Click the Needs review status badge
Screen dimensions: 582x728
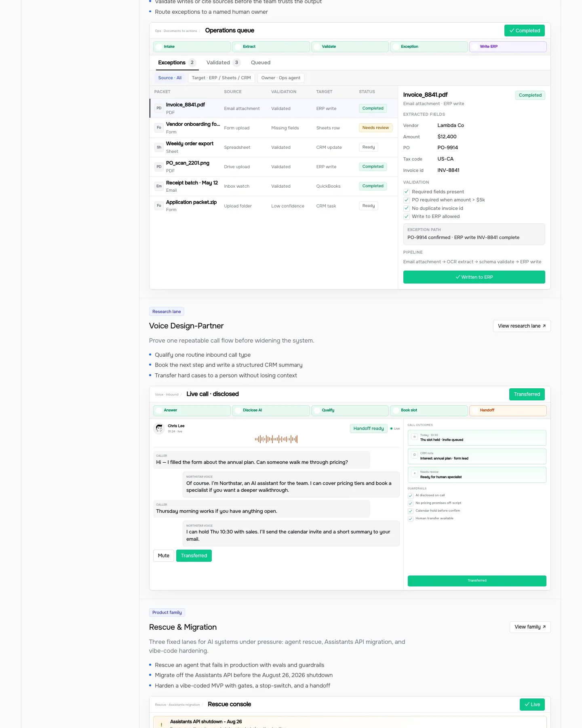click(x=375, y=128)
